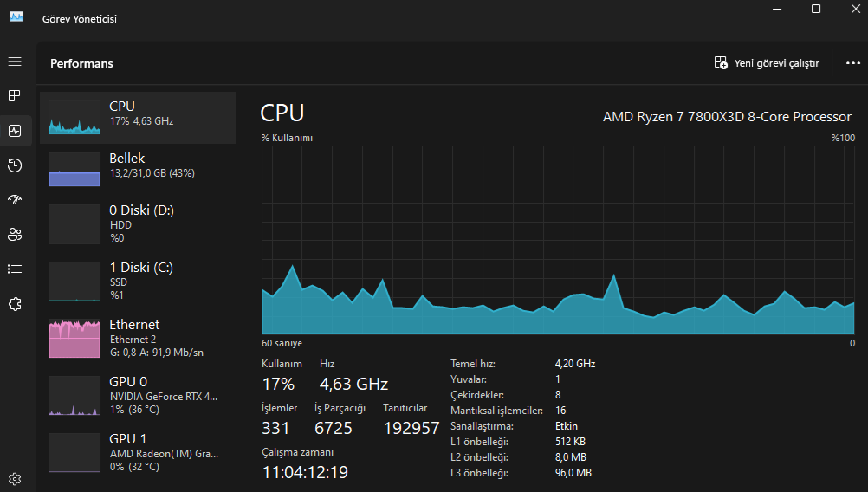Screen dimensions: 868x492
Task: Open the three-dots more options menu
Action: 852,63
